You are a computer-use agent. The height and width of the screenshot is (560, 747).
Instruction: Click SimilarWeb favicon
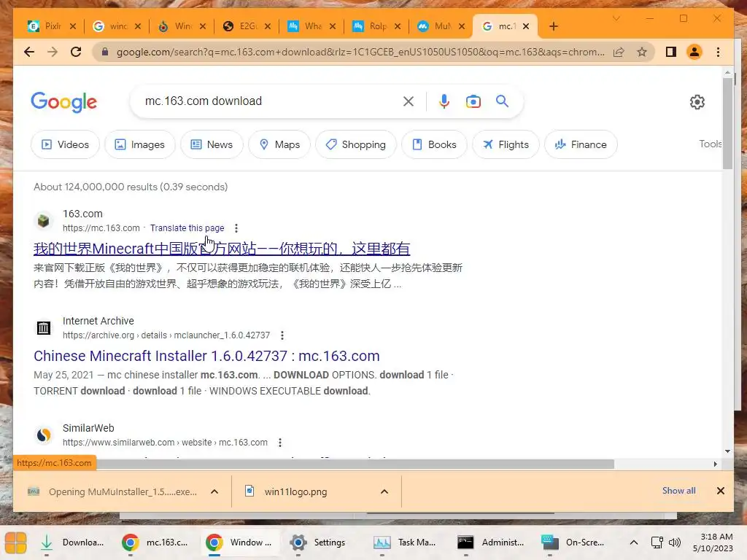tap(44, 435)
